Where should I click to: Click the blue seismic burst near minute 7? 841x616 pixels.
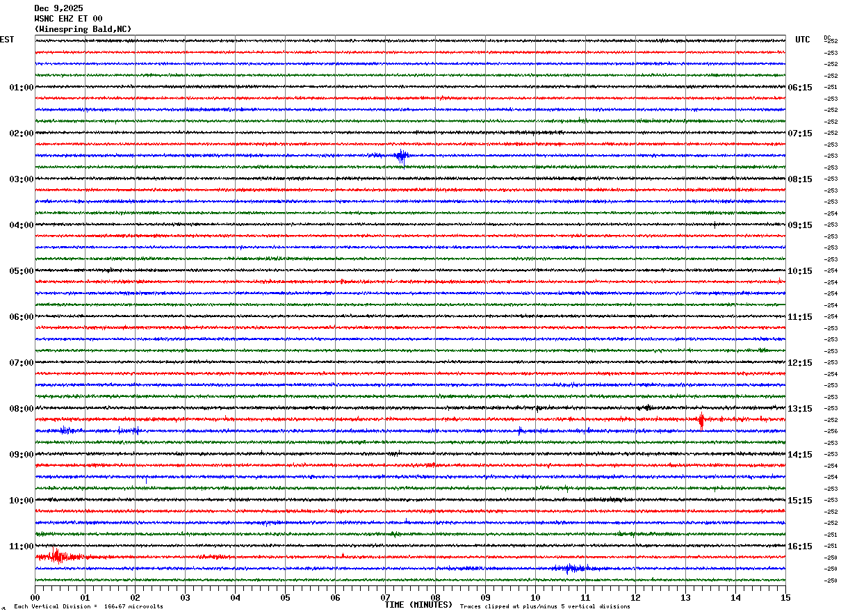pyautogui.click(x=401, y=156)
